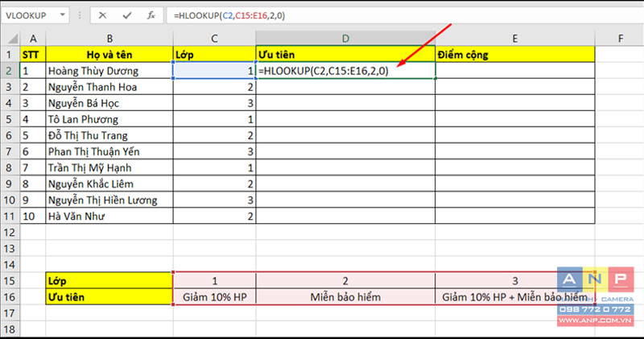Click the 'Điểm cộng' header cell
The width and height of the screenshot is (644, 339).
(514, 54)
